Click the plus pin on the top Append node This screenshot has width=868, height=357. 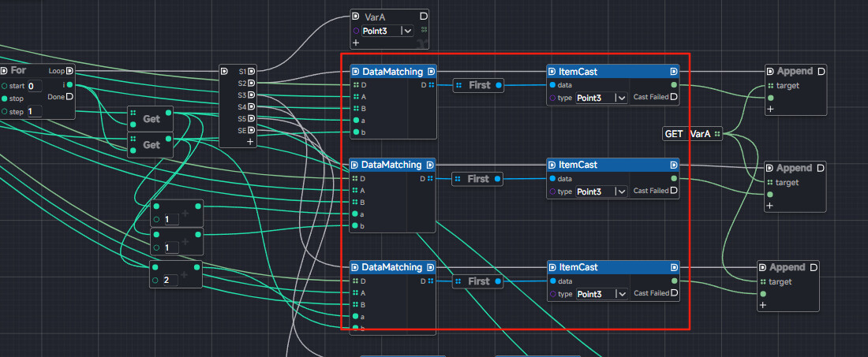point(770,110)
